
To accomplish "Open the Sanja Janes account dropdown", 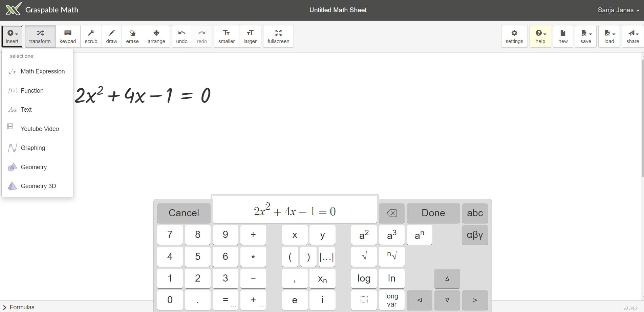I will (x=618, y=10).
